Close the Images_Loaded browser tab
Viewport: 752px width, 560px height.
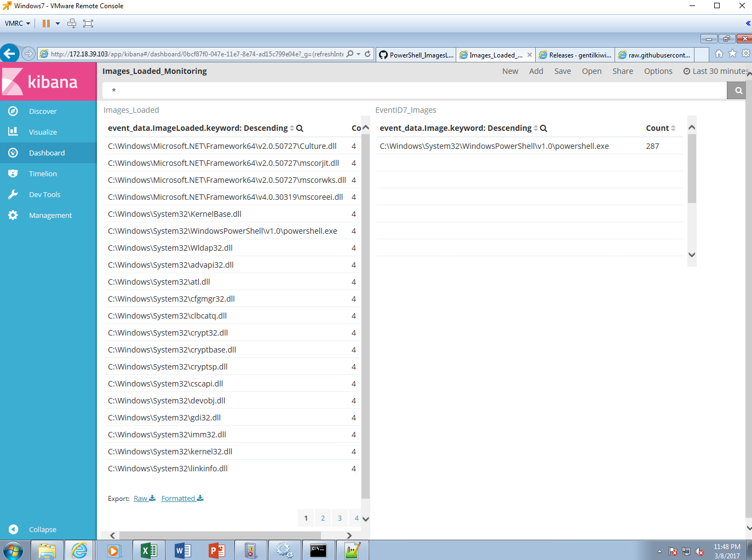click(530, 55)
